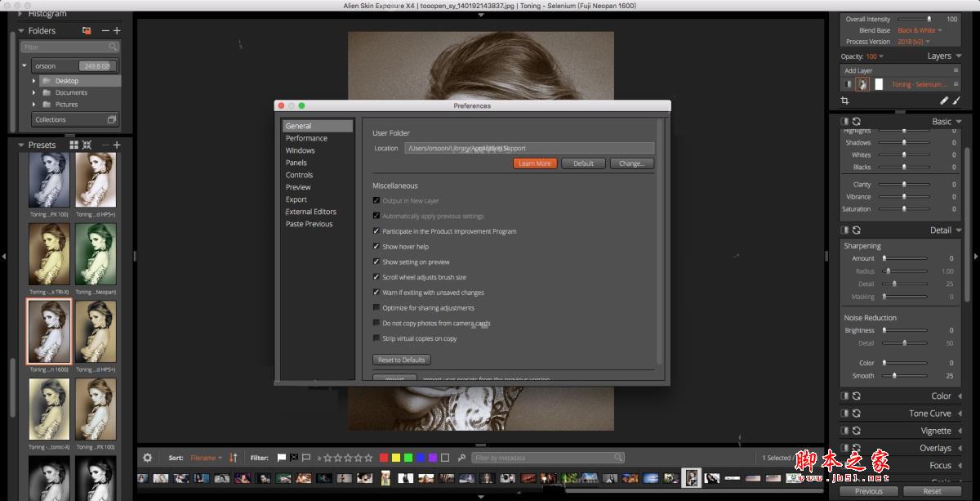Click the Reset button in the right panel
980x501 pixels.
pyautogui.click(x=933, y=491)
